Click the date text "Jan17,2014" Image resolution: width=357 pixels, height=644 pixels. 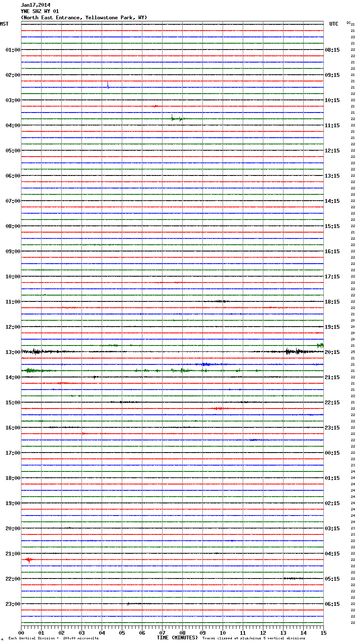tap(35, 5)
